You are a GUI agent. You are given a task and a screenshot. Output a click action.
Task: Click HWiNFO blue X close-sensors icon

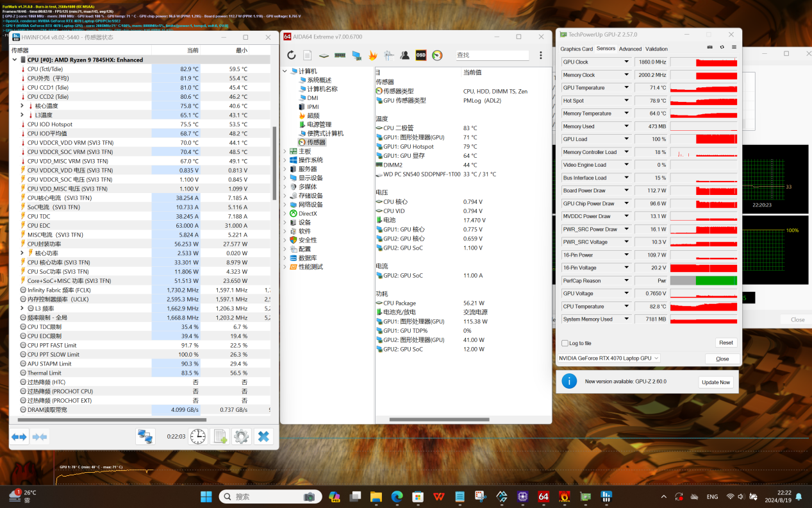click(263, 437)
